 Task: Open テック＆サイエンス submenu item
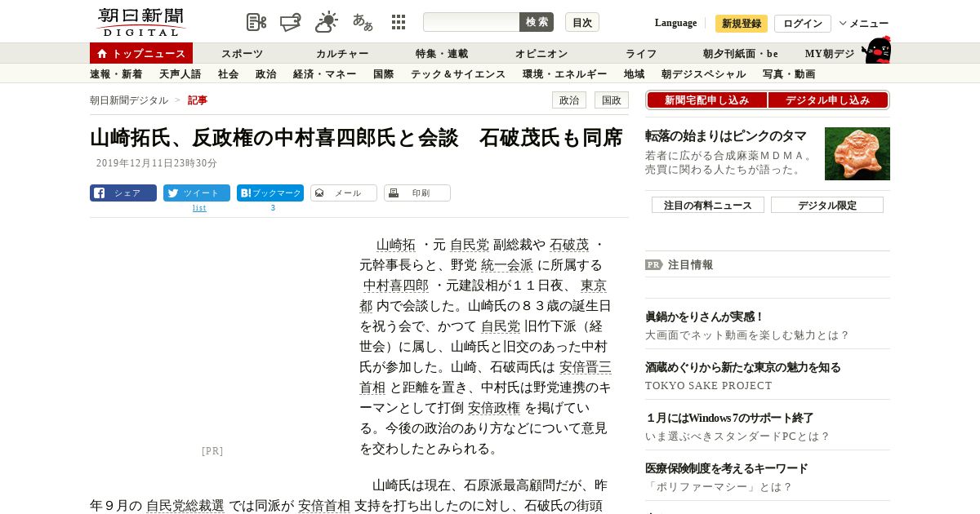coord(458,74)
